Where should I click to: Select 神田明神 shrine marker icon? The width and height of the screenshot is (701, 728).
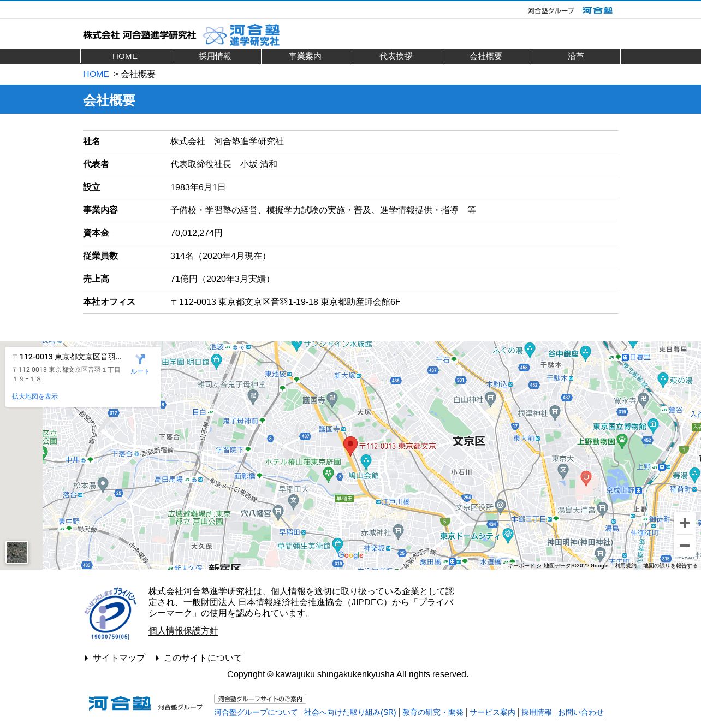click(x=601, y=554)
